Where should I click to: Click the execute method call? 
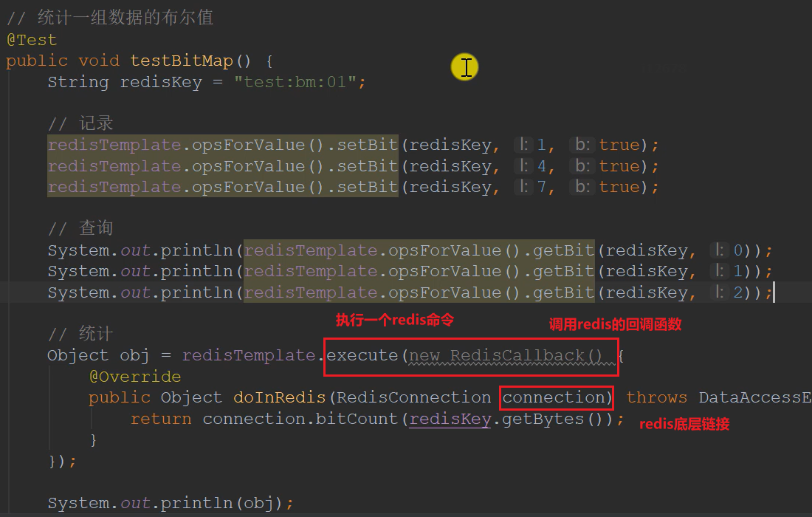coord(362,355)
